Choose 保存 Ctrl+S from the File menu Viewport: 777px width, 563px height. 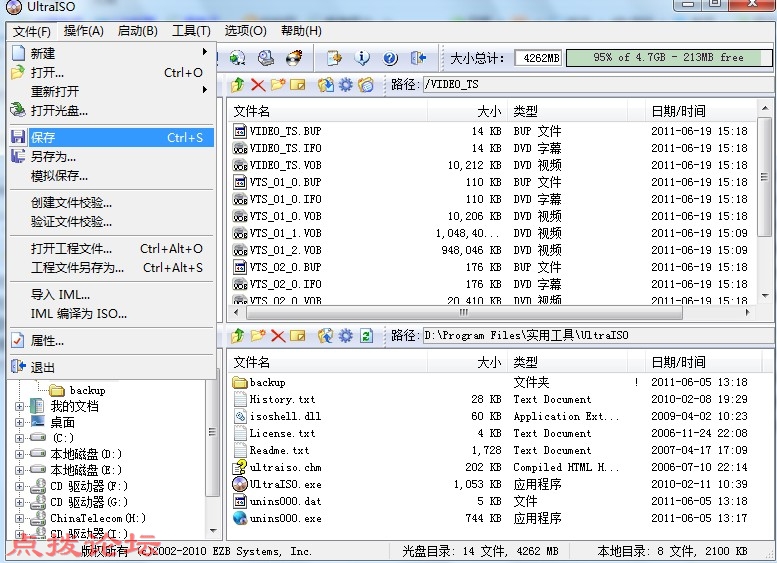[111, 137]
